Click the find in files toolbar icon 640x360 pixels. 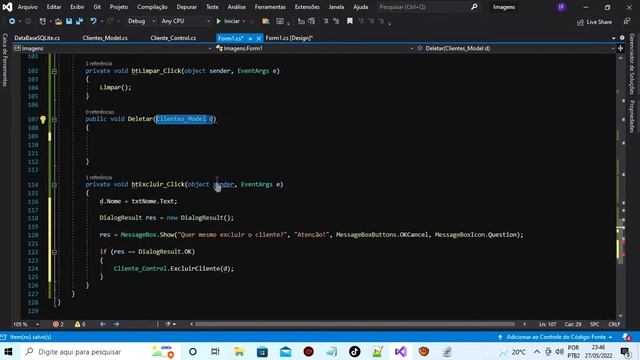point(266,21)
